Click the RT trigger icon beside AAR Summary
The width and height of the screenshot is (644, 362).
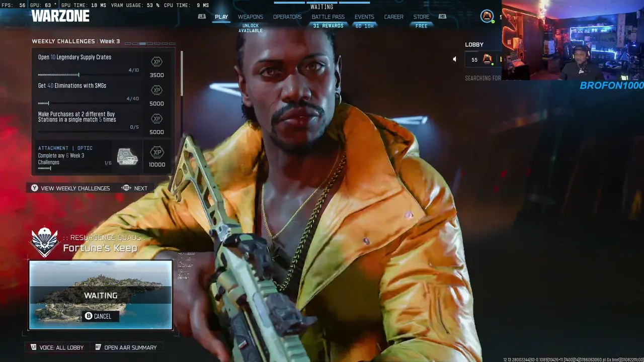[98, 347]
